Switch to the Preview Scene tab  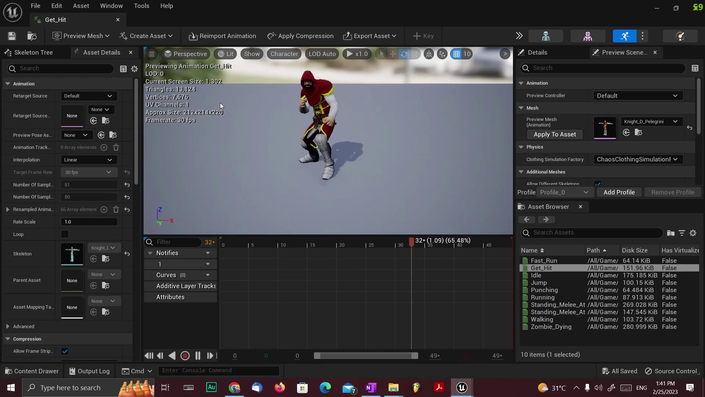coord(624,53)
